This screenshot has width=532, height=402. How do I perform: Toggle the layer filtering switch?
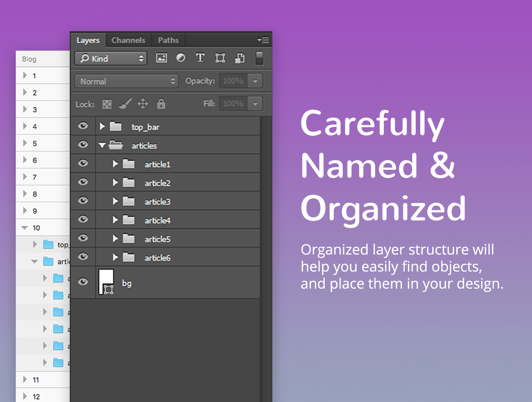tap(259, 58)
